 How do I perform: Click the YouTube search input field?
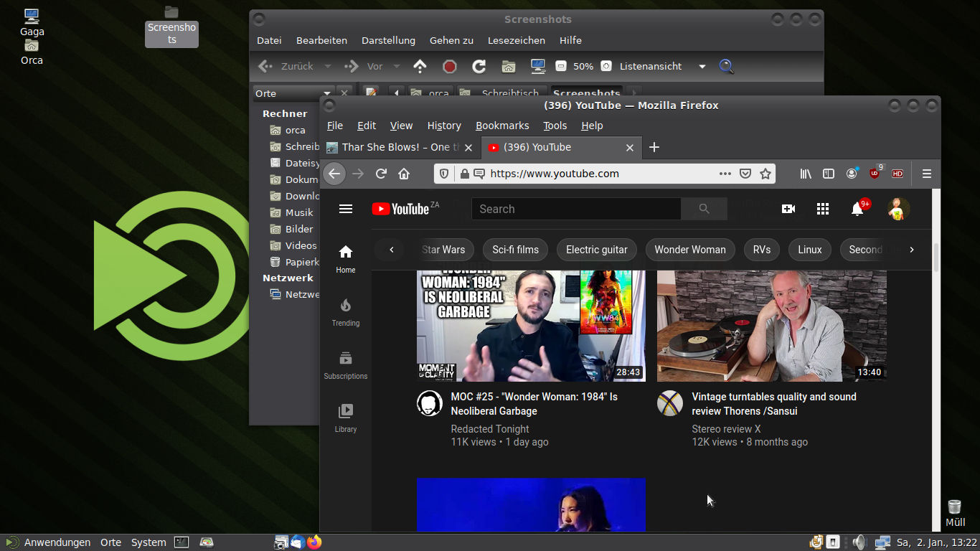(x=576, y=209)
